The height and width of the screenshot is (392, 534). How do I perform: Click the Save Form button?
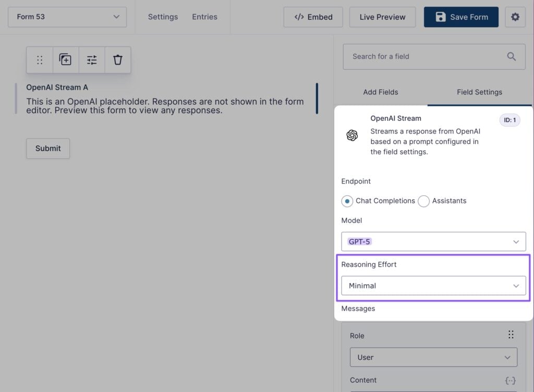click(461, 17)
